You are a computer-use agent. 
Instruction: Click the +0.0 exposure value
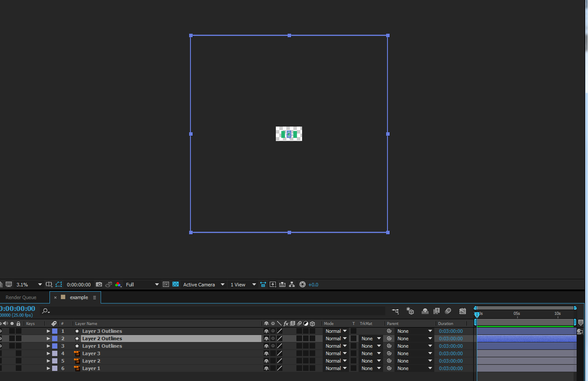click(313, 284)
